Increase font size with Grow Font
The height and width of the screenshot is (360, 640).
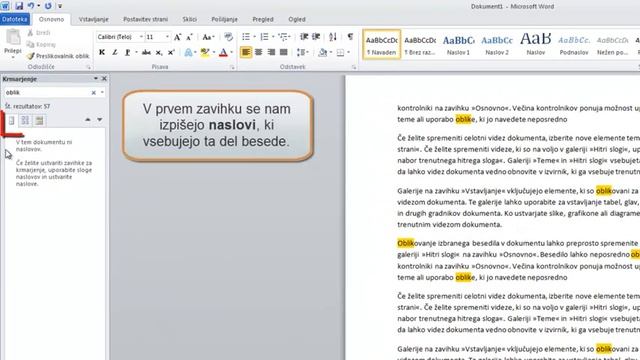pyautogui.click(x=178, y=37)
